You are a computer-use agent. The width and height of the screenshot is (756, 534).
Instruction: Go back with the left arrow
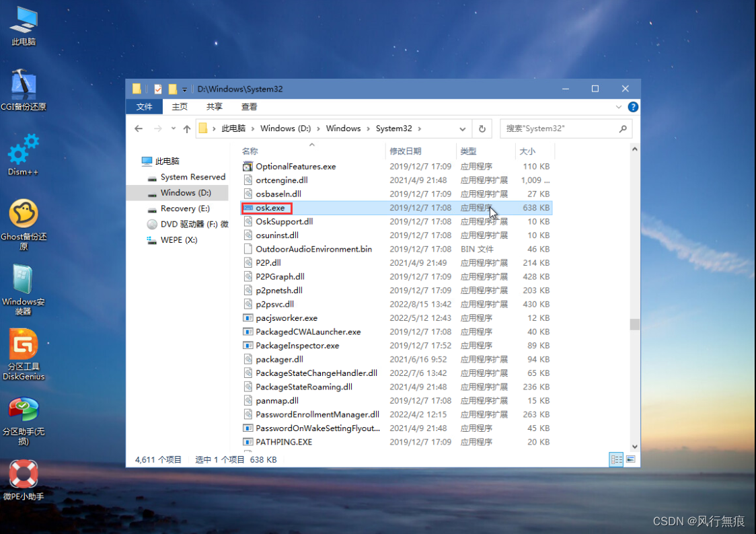[139, 128]
